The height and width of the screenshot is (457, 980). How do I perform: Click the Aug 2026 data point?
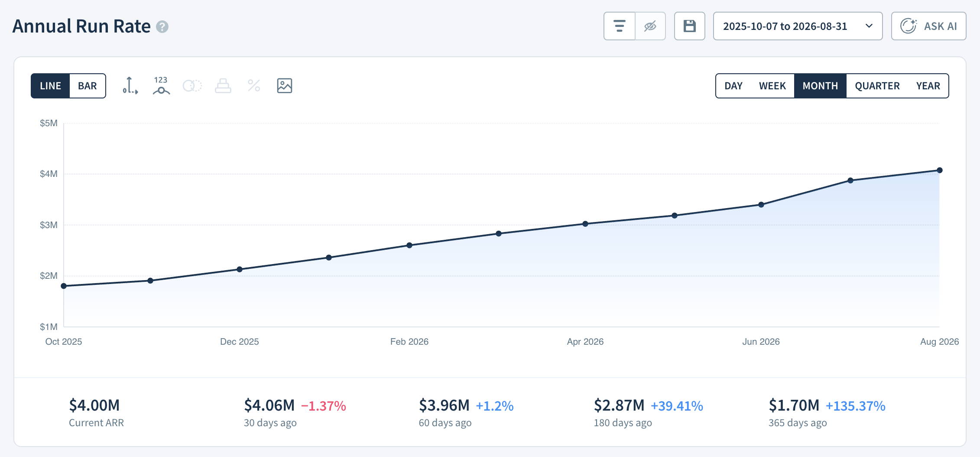click(940, 170)
